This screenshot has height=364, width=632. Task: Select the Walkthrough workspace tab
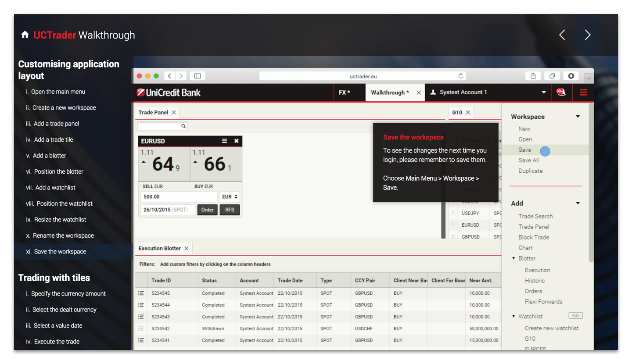coord(390,93)
